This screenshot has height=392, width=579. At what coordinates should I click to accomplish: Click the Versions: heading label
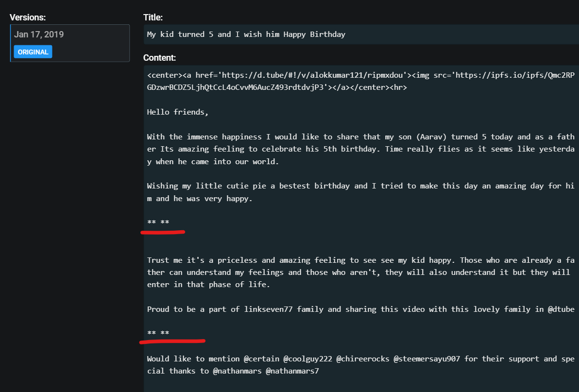[x=28, y=17]
